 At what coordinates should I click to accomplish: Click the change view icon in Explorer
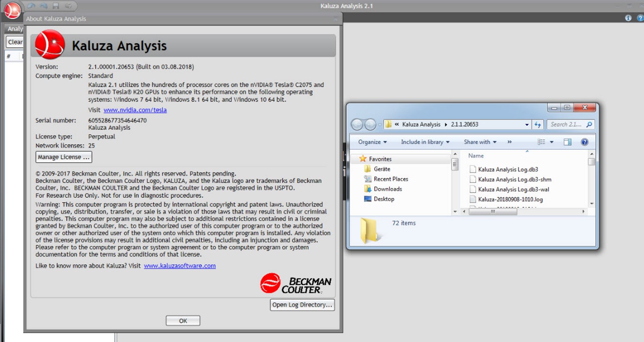click(541, 142)
